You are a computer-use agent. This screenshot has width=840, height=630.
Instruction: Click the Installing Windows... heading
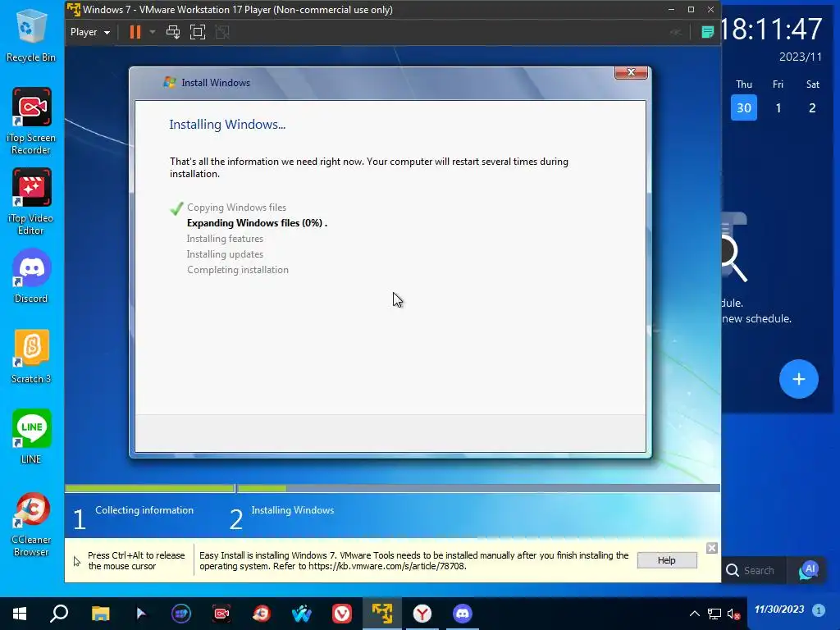point(227,125)
